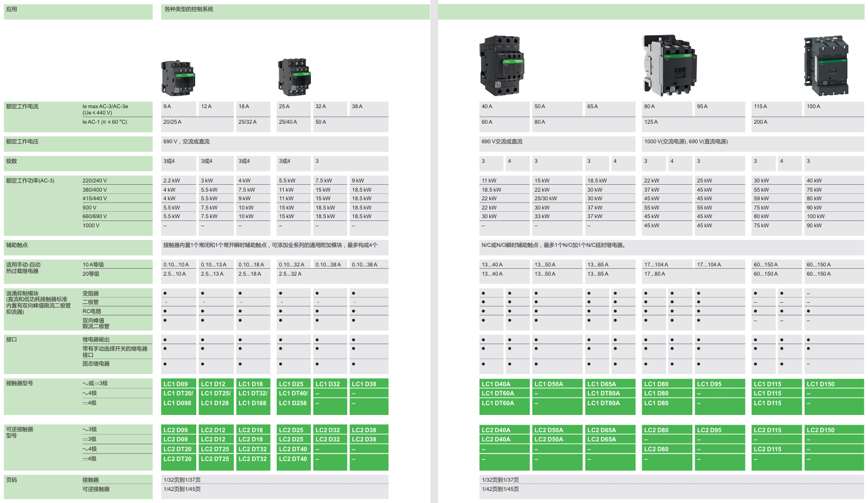
Task: Select the 辅助触点 row label
Action: click(x=17, y=245)
